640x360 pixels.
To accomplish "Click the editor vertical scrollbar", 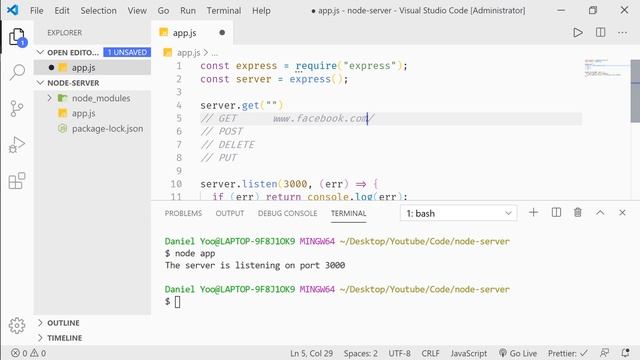I will click(x=635, y=91).
